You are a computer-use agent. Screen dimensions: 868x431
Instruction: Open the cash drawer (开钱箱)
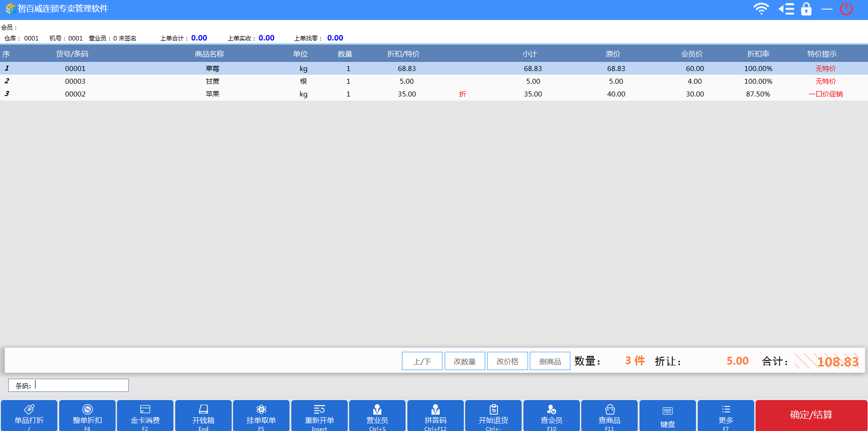coord(203,410)
